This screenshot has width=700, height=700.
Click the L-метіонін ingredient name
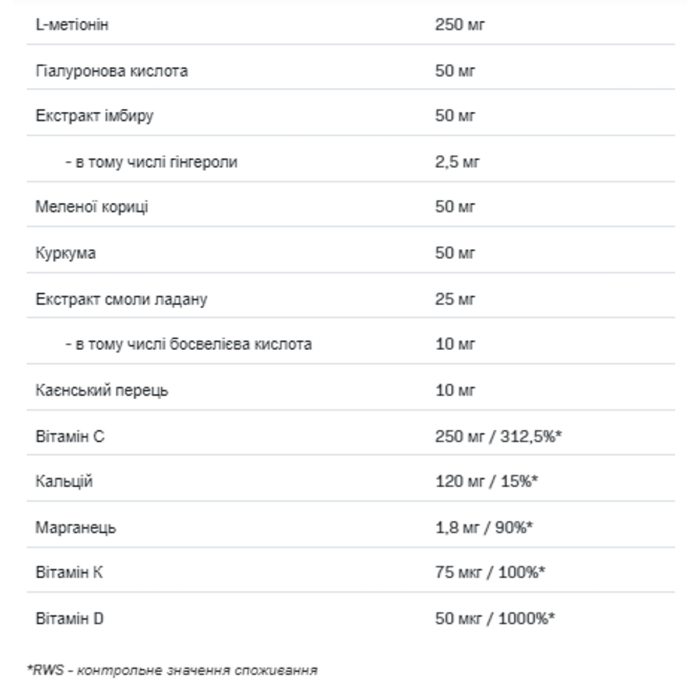72,25
